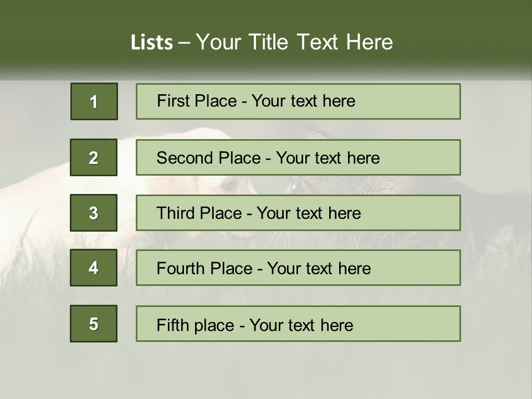Click the puppy's eye in background photo
Screen dimensions: 532x399
pyautogui.click(x=231, y=186)
